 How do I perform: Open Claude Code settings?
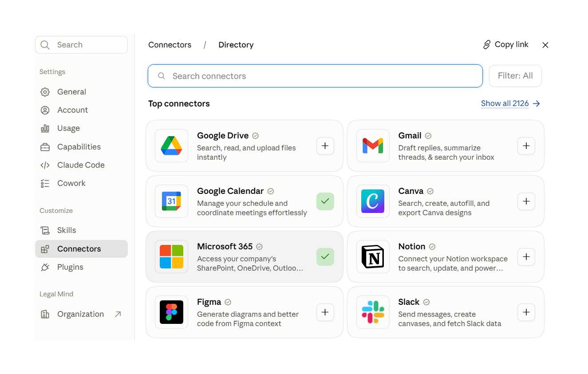[81, 165]
